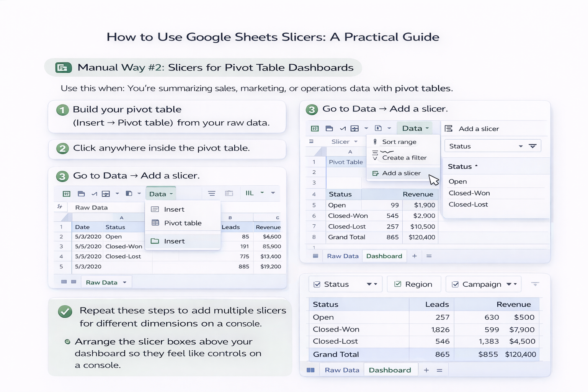The height and width of the screenshot is (392, 588).
Task: Click the IIL toolbar item
Action: tap(250, 193)
